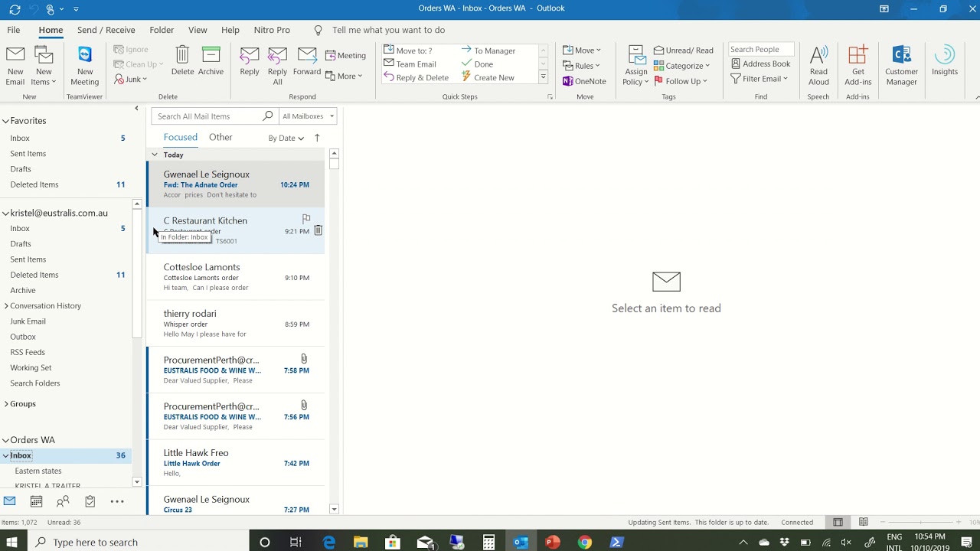Image resolution: width=980 pixels, height=551 pixels.
Task: Run Reply & Delete quick step
Action: click(x=416, y=77)
